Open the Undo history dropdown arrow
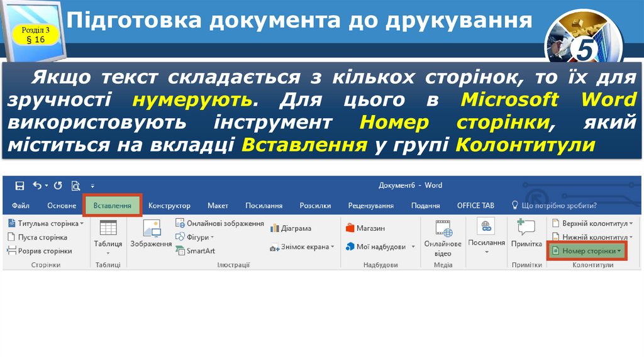 pyautogui.click(x=47, y=186)
